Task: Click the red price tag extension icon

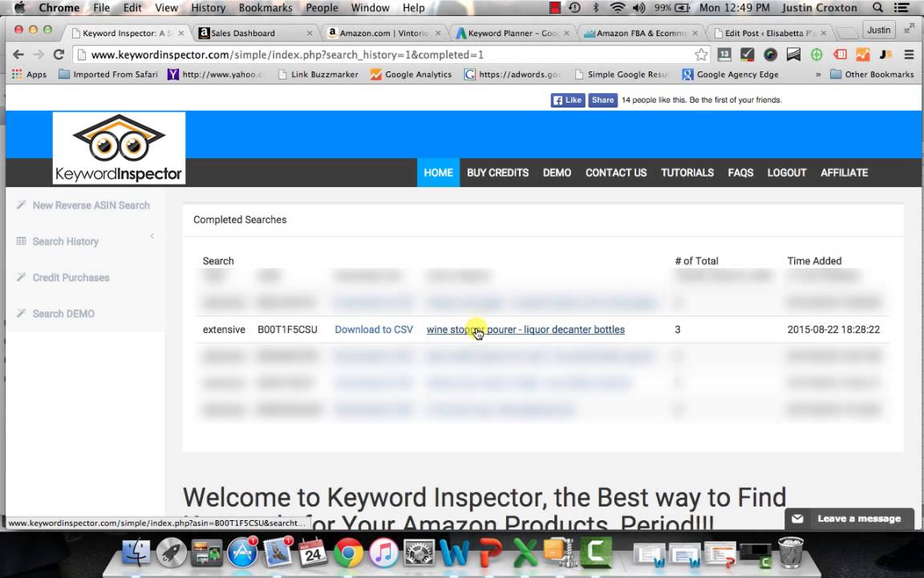Action: (x=840, y=55)
